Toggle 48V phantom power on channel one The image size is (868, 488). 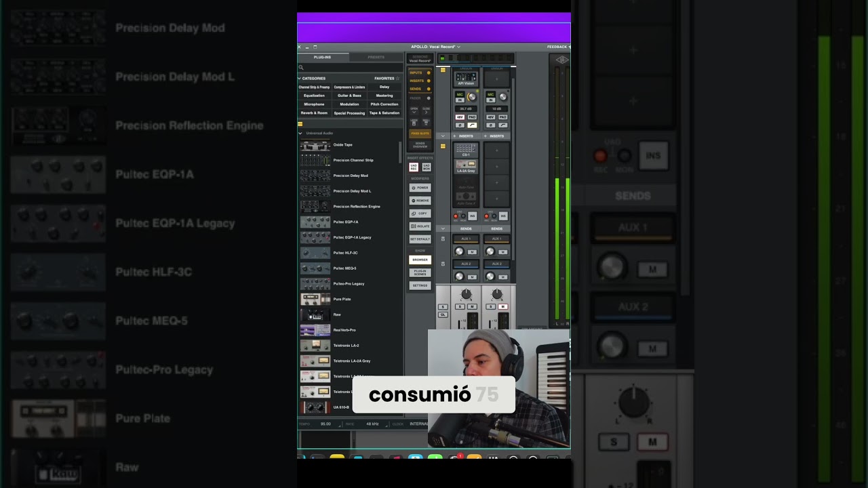[x=460, y=117]
